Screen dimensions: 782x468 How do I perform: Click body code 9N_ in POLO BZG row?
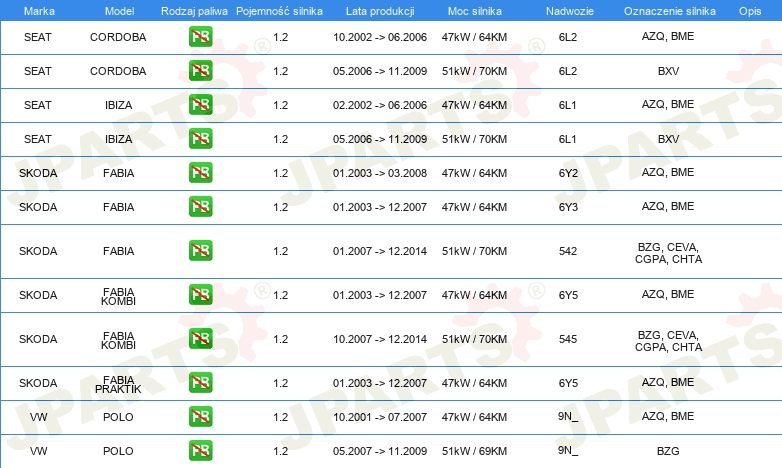(x=568, y=450)
